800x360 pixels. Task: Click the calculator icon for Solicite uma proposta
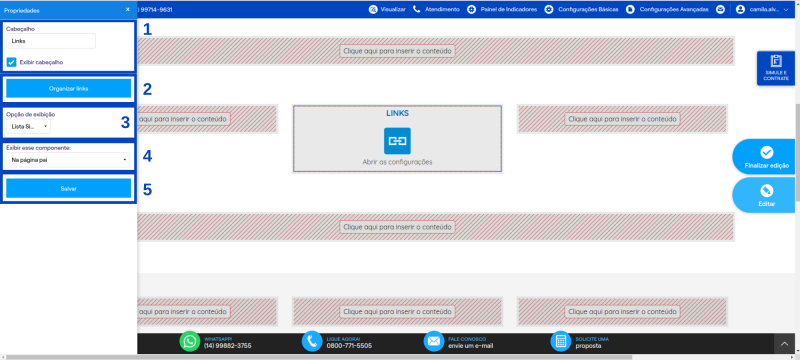pyautogui.click(x=561, y=341)
